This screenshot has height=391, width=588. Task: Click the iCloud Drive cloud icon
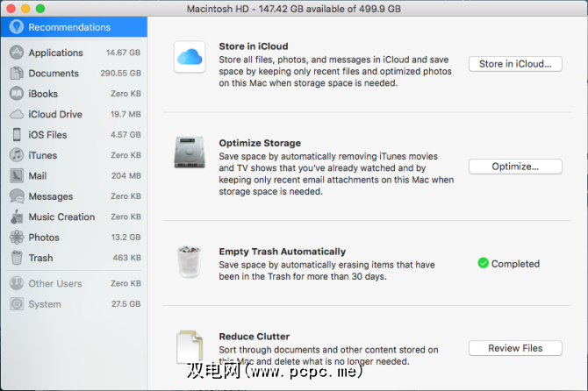pyautogui.click(x=17, y=114)
